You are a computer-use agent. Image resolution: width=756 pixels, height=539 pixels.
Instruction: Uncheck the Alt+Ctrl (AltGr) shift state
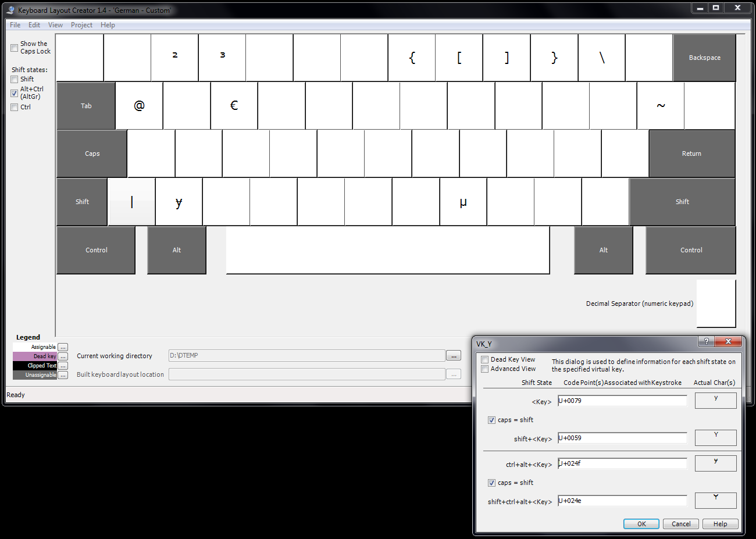(x=15, y=93)
